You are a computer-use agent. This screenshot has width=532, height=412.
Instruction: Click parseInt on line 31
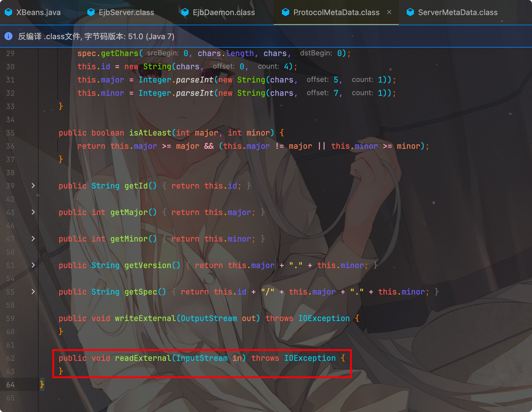[x=195, y=80]
